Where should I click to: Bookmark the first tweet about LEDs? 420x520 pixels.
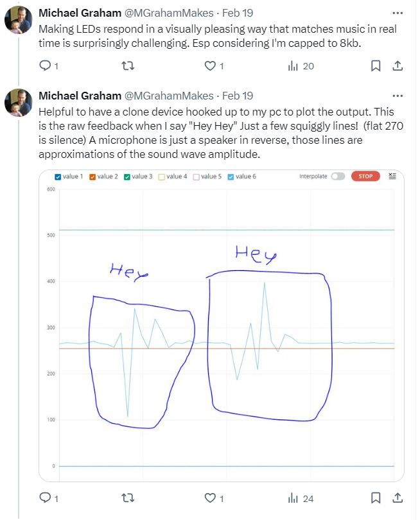tap(376, 65)
